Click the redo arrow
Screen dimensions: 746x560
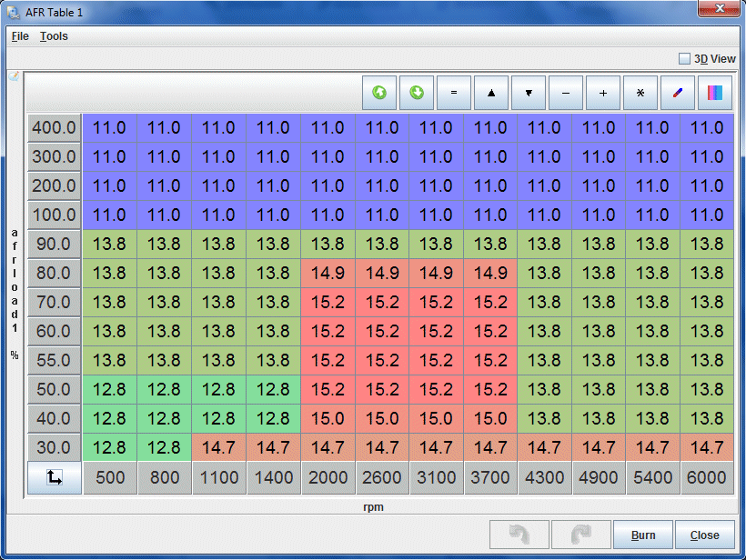[581, 534]
